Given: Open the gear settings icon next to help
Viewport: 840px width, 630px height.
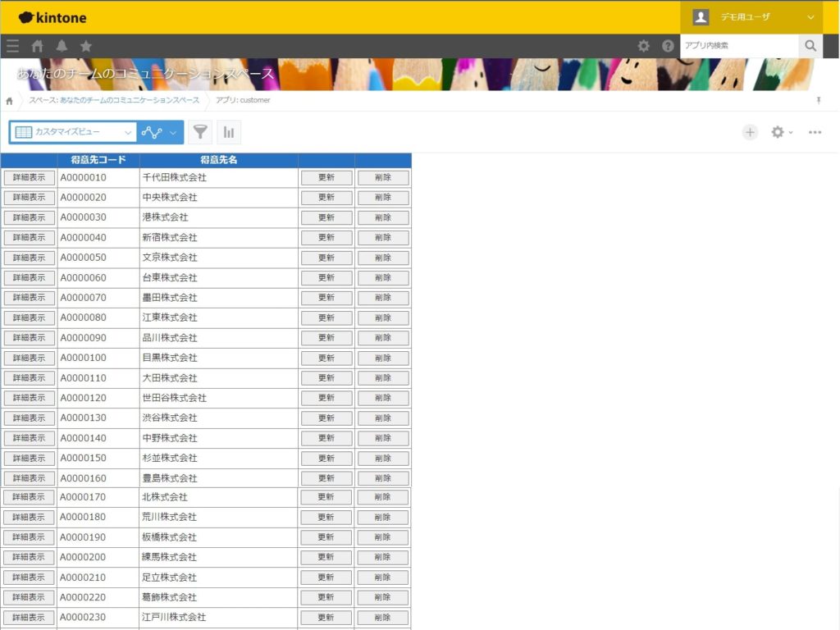Looking at the screenshot, I should 643,46.
